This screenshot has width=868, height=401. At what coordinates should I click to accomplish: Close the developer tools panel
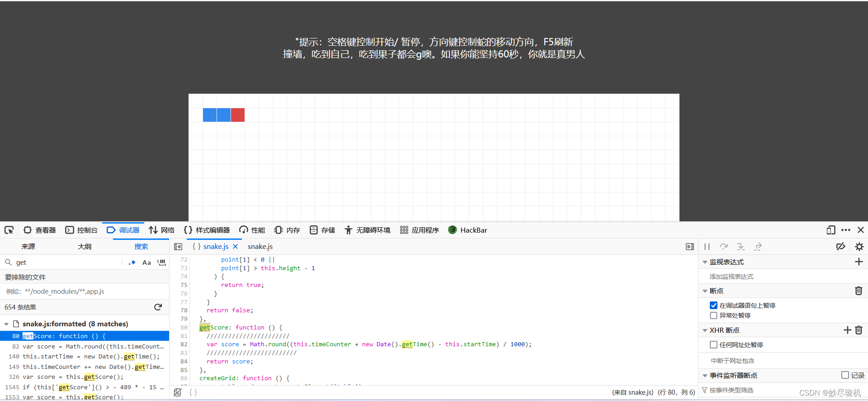[x=861, y=230]
